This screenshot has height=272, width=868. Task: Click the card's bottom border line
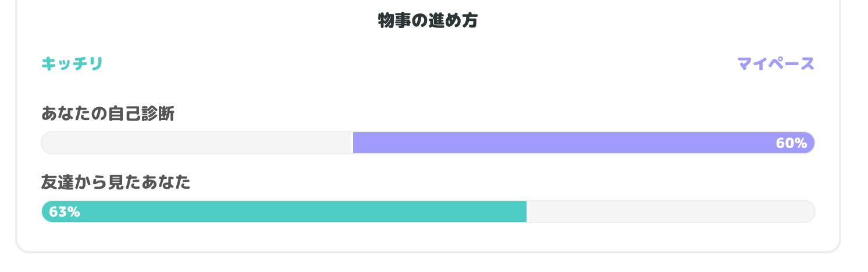(428, 252)
